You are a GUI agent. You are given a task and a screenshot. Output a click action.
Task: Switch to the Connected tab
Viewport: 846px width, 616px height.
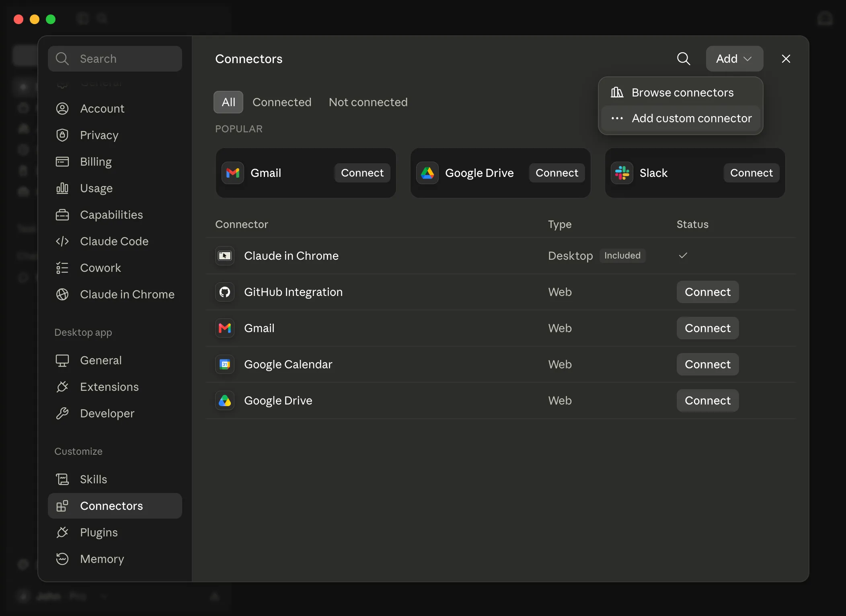282,102
